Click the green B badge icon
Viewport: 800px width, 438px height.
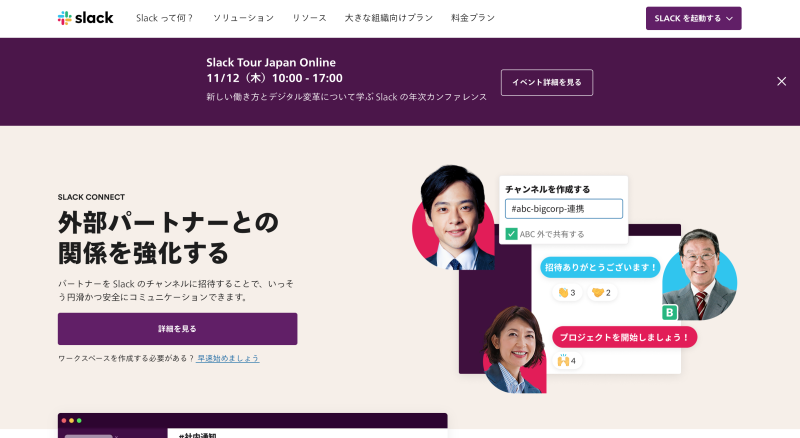click(x=669, y=312)
